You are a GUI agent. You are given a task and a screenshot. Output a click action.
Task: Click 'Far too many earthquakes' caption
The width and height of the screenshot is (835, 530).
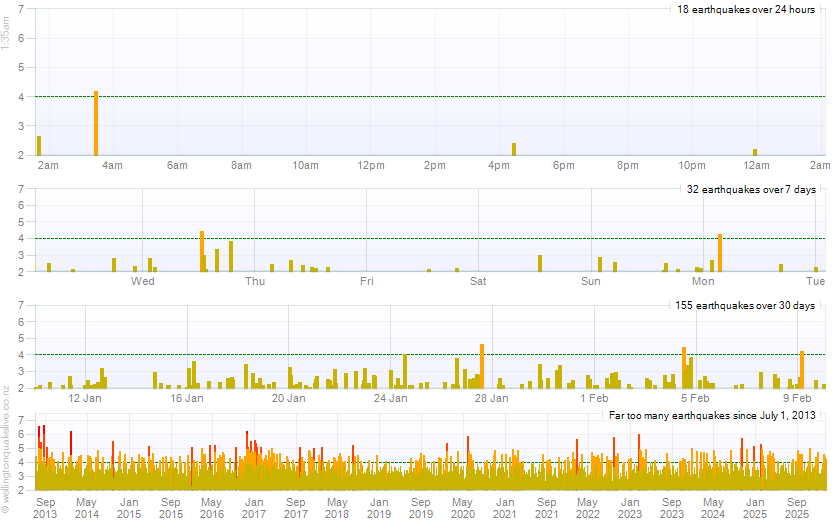pos(713,414)
